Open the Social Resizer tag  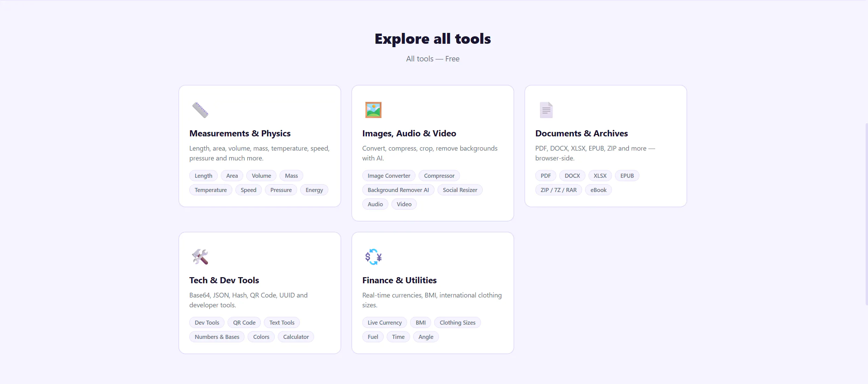point(460,190)
